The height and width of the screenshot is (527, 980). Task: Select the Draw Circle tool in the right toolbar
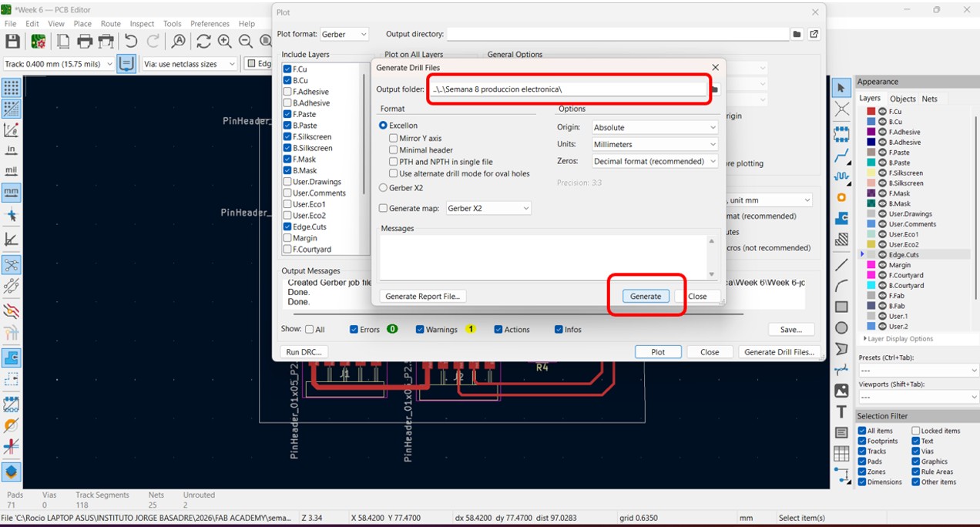click(841, 328)
